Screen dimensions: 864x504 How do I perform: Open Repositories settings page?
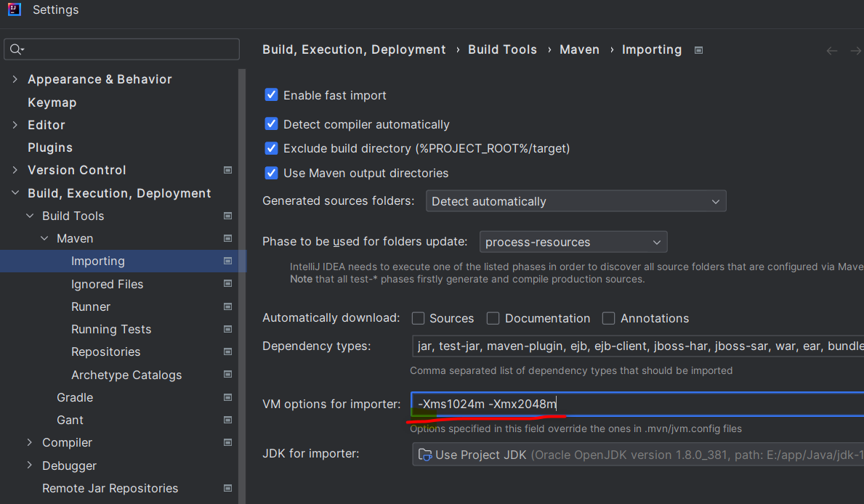point(105,352)
